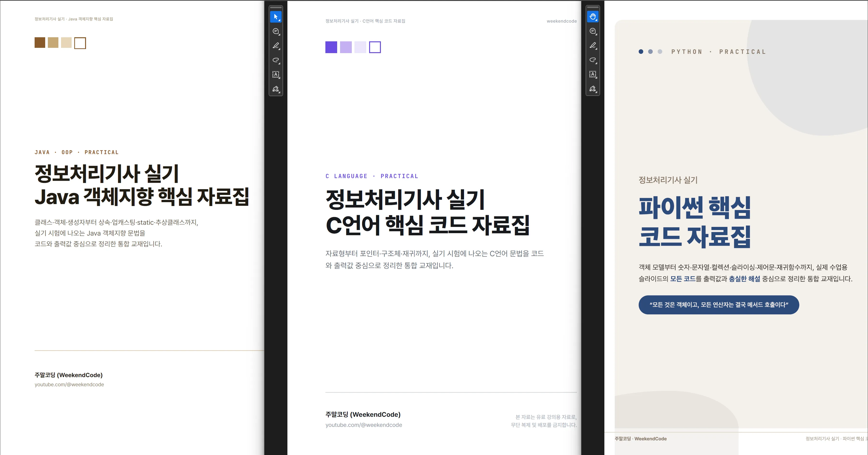Click header text 'Java 객체지향 핵심 자료집' at page top

(x=90, y=19)
